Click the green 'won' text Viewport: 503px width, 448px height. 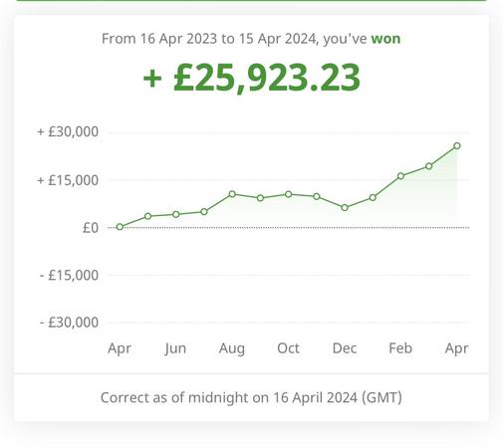(385, 39)
